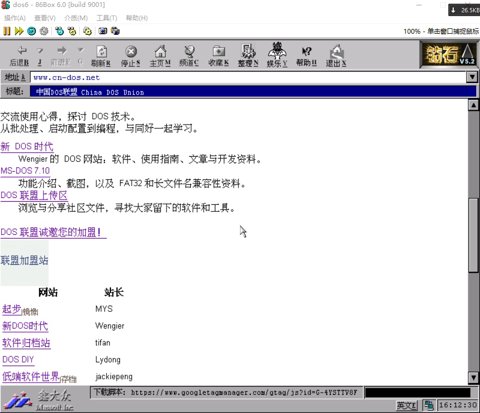
Task: Click the Stop (停止) toolbar icon
Action: coord(131,55)
